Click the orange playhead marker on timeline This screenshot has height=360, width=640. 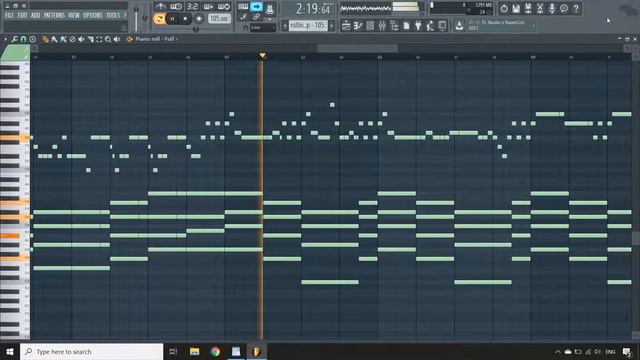coord(262,55)
